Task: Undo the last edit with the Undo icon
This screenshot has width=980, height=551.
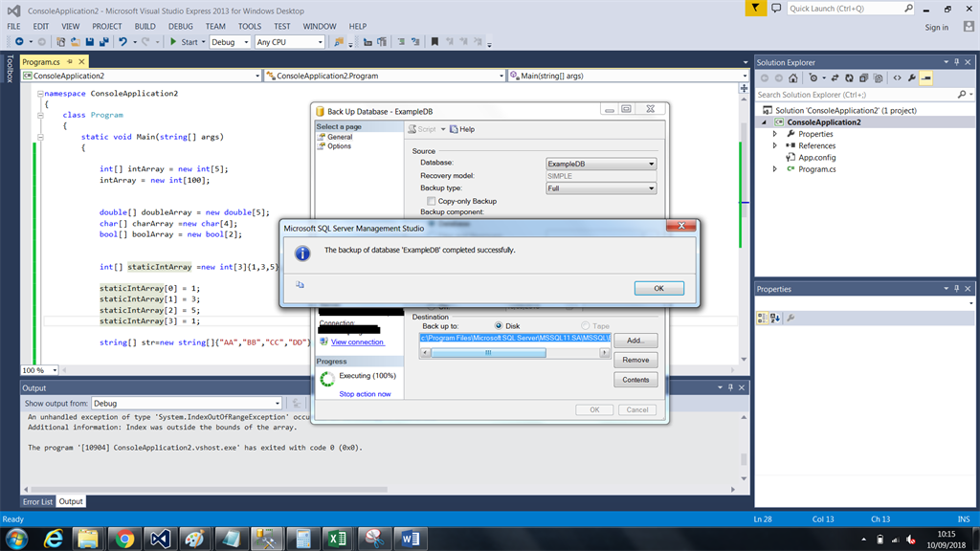Action: pyautogui.click(x=122, y=42)
